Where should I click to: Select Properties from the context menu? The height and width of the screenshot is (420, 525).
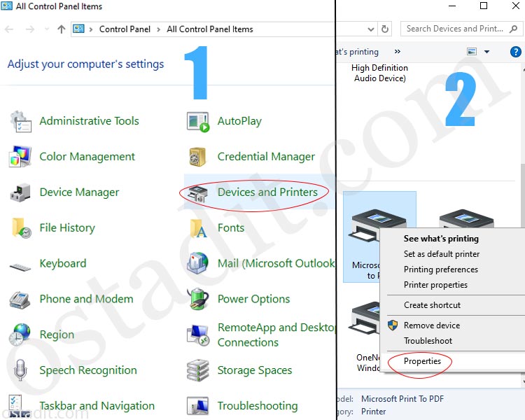422,361
